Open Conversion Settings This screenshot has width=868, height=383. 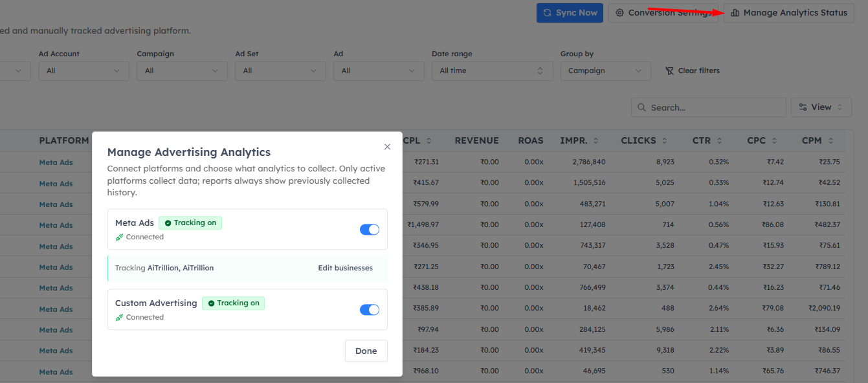pos(663,13)
